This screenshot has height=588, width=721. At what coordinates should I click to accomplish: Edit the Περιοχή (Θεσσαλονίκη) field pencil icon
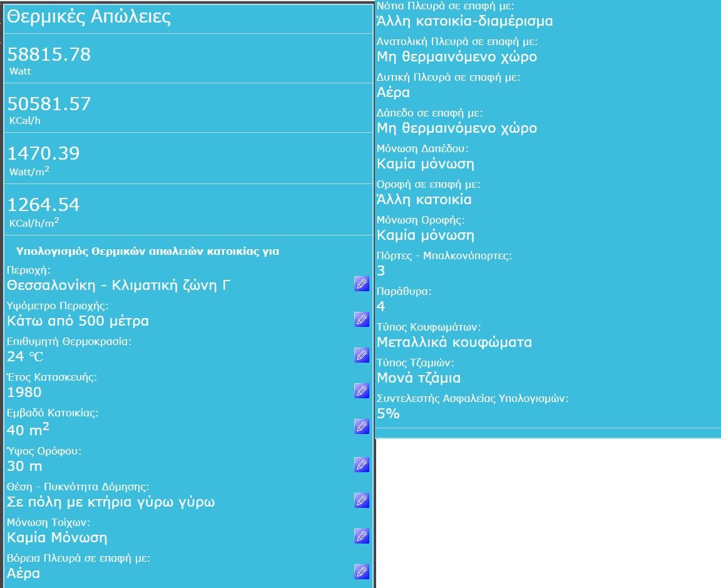coord(361,284)
